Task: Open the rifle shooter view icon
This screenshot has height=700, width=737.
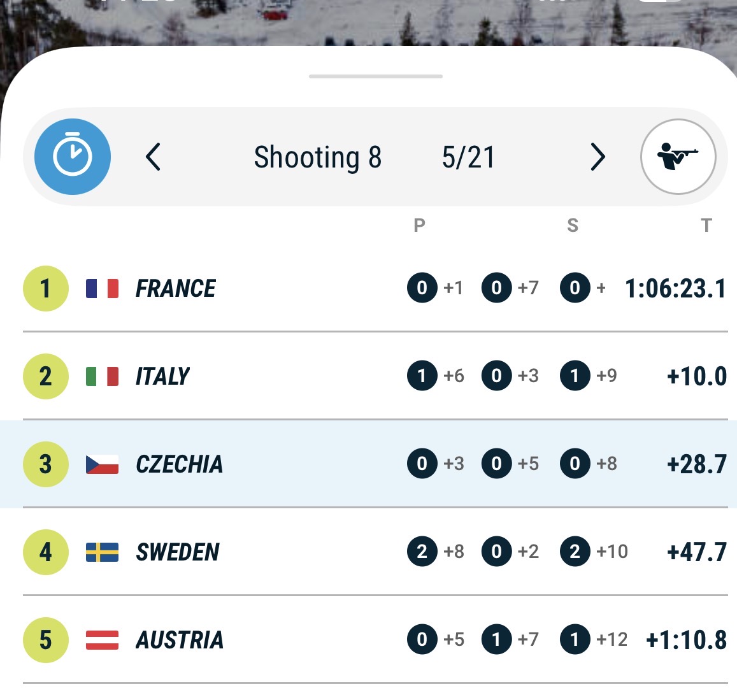Action: tap(678, 157)
